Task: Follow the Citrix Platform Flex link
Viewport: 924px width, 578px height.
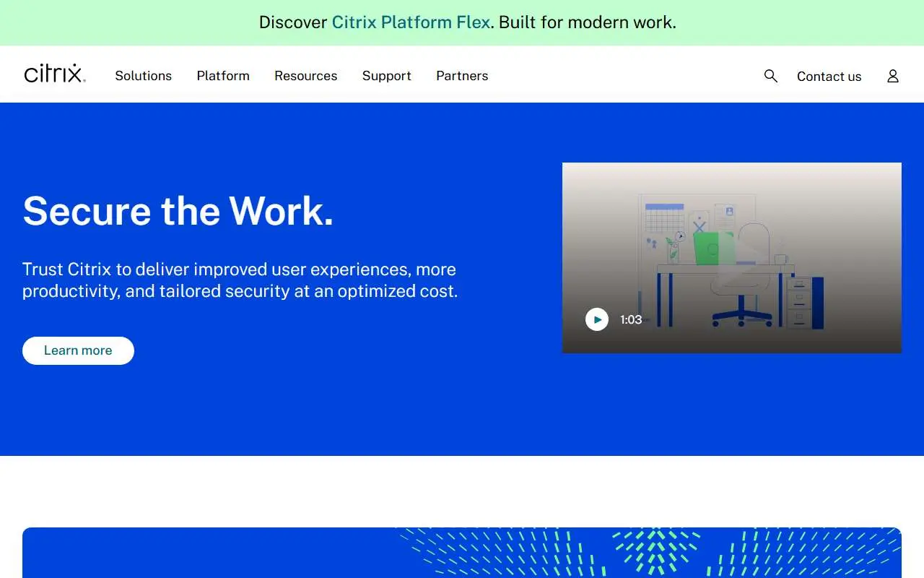Action: [411, 22]
